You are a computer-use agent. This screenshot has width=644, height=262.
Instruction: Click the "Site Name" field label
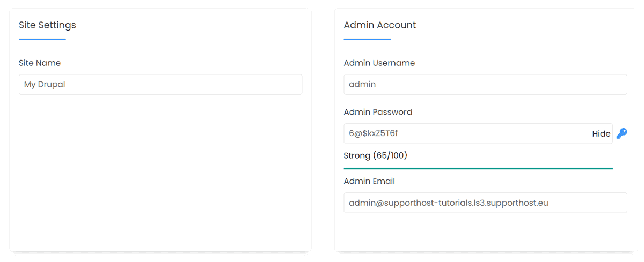click(40, 63)
